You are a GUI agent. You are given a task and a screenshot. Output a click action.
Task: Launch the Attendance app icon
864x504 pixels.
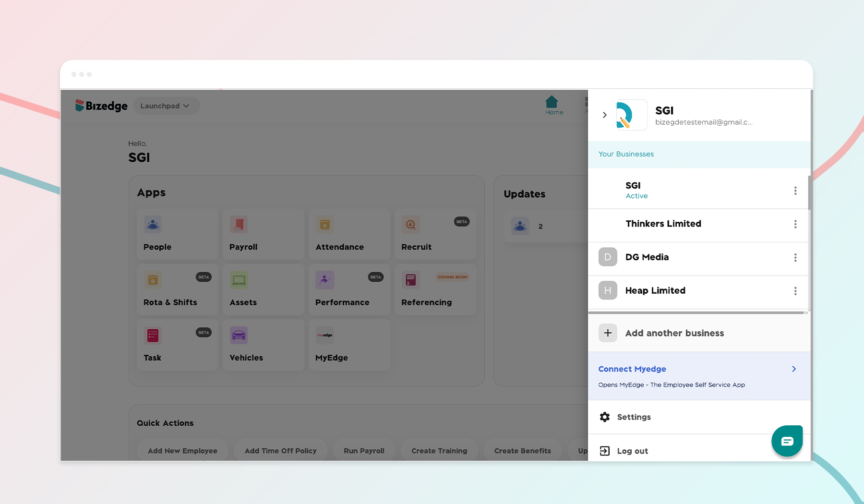[x=324, y=224]
